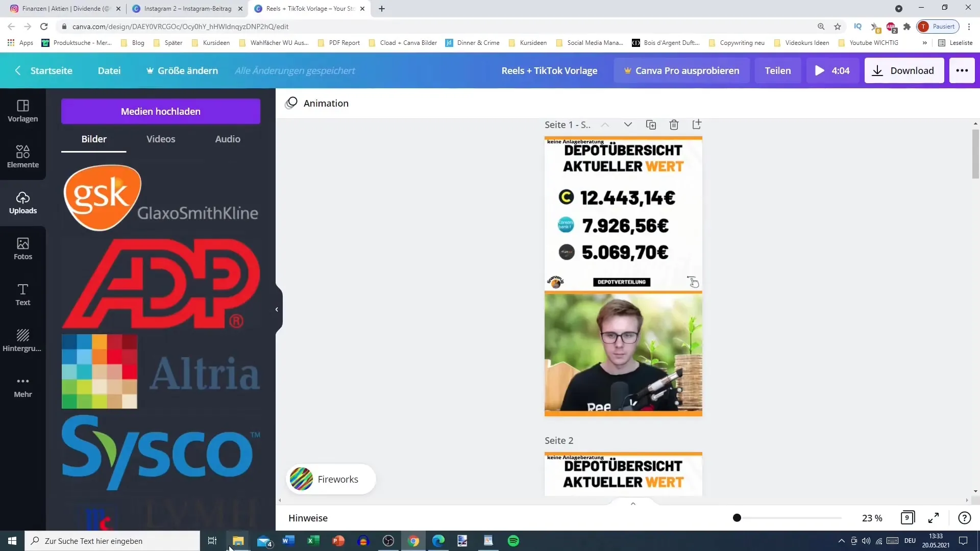Open Excel from the taskbar

click(x=313, y=541)
